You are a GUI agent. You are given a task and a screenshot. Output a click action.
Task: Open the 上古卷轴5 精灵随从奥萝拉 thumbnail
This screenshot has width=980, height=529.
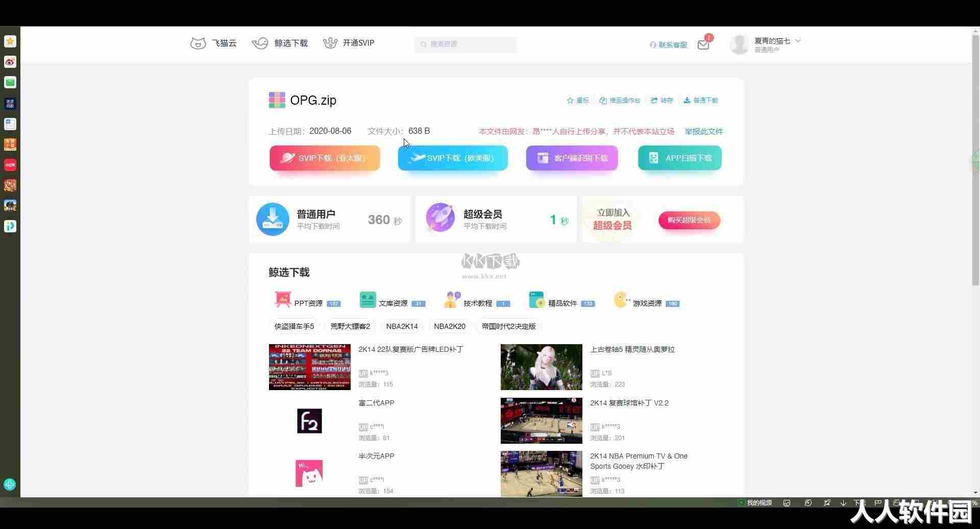click(542, 367)
